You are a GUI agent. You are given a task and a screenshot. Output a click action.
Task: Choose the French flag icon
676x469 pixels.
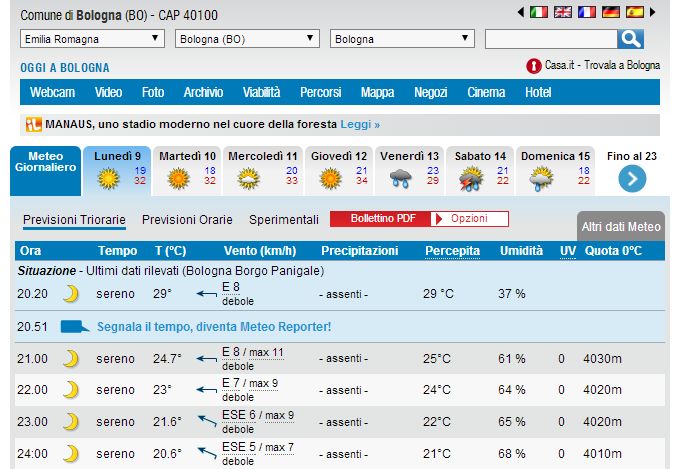point(587,13)
